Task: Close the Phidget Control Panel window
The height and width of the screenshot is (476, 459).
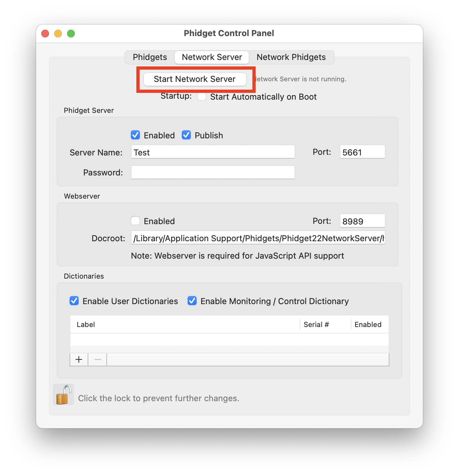Action: tap(45, 34)
